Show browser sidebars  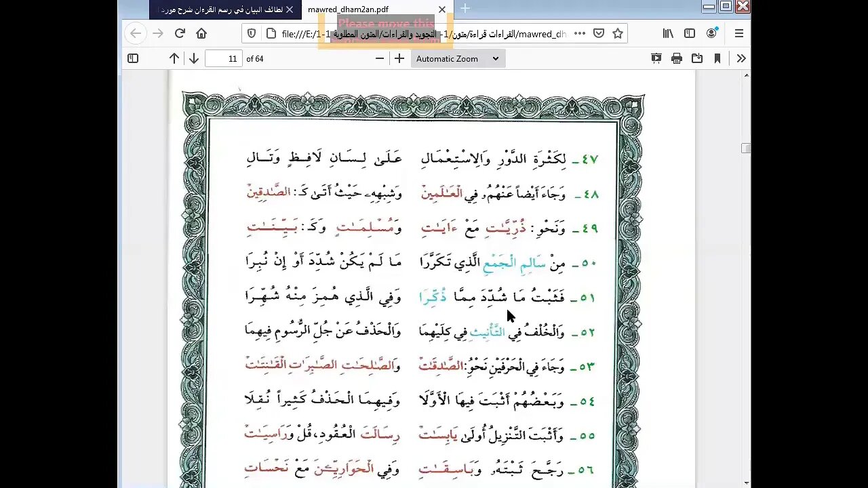click(x=690, y=33)
